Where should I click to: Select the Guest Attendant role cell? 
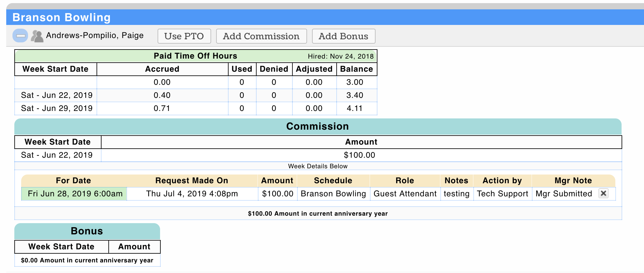(405, 194)
